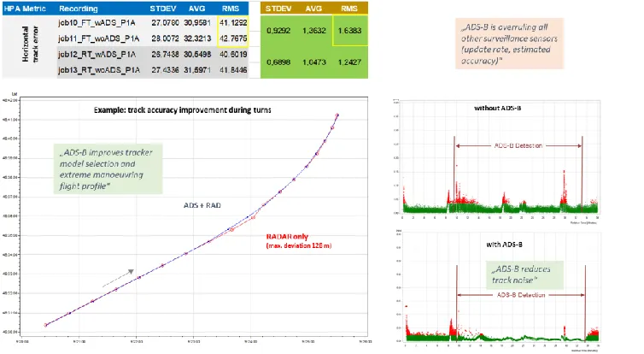The width and height of the screenshot is (644, 354).
Task: Select row "job11_FT_woADS_P1A"
Action: point(152,38)
